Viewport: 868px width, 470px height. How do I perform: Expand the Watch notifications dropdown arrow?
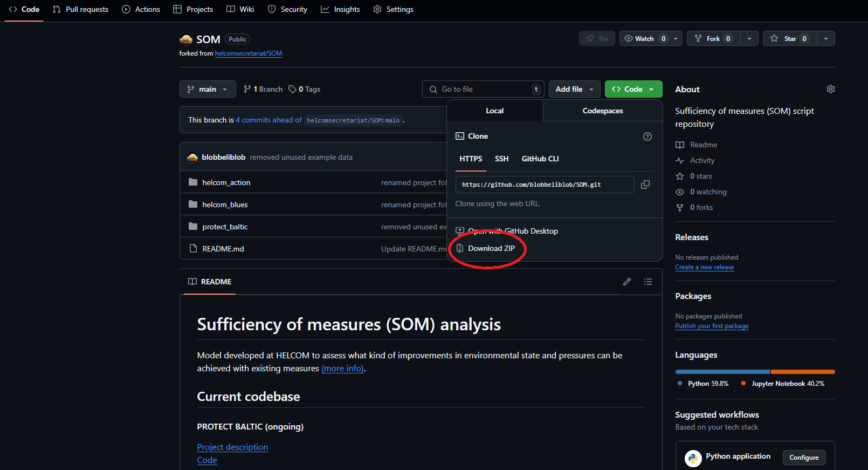click(x=676, y=38)
